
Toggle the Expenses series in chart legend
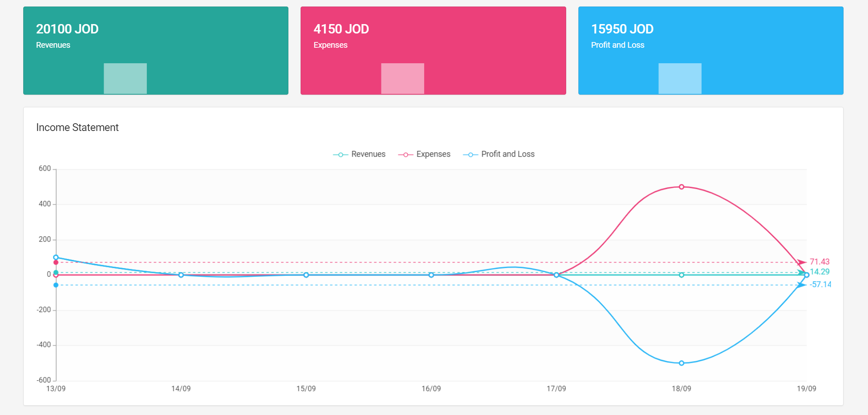point(425,154)
